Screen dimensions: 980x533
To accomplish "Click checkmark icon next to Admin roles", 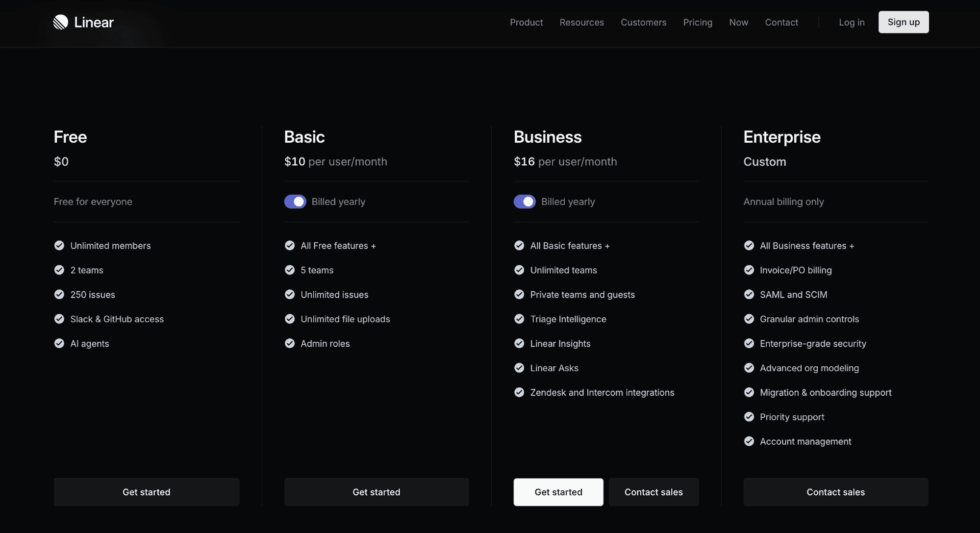I will [x=290, y=344].
